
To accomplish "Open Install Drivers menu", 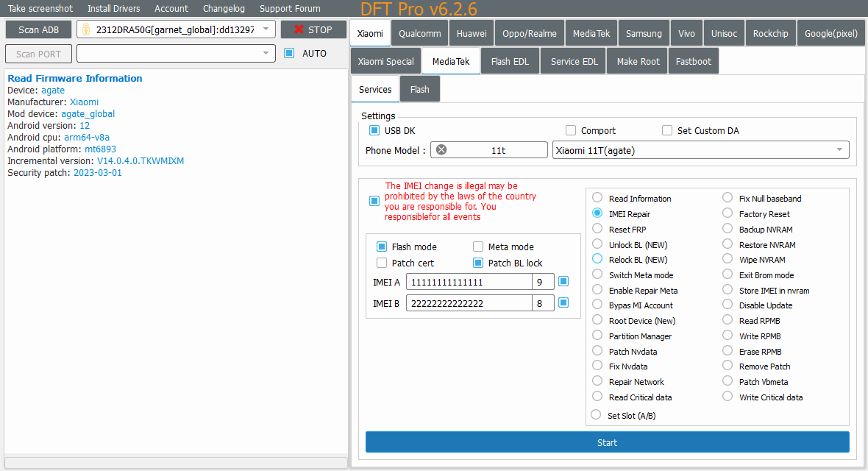I will pos(113,8).
